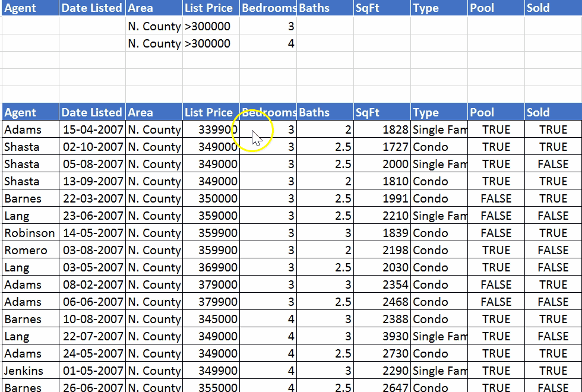Select the Jenkins agent cell
The image size is (582, 392).
coord(30,371)
